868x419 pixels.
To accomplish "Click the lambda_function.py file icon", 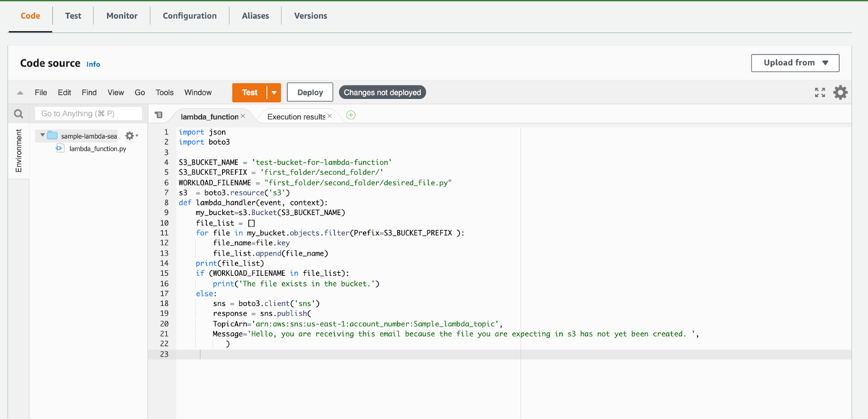I will (60, 148).
